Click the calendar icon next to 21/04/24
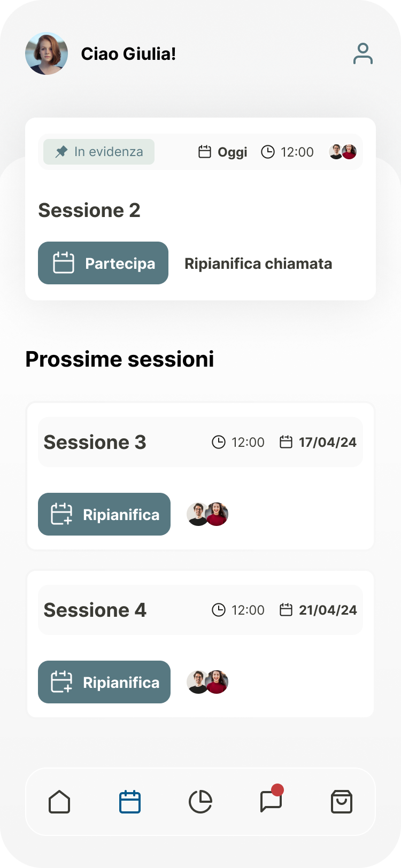Viewport: 401px width, 868px height. click(x=287, y=610)
